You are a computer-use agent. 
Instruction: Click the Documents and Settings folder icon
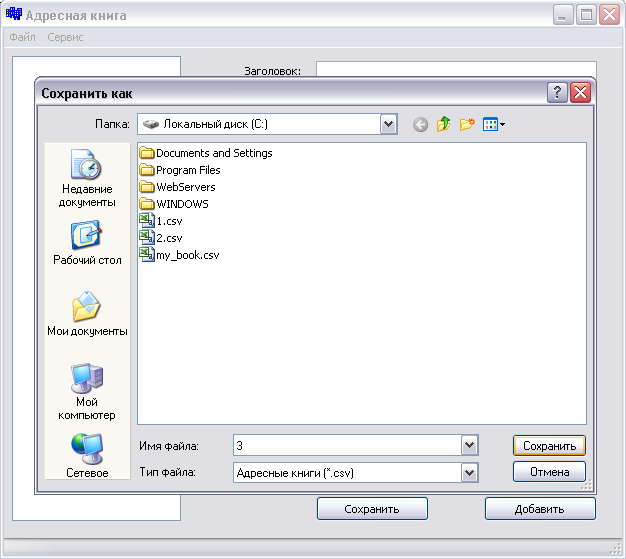coord(147,153)
